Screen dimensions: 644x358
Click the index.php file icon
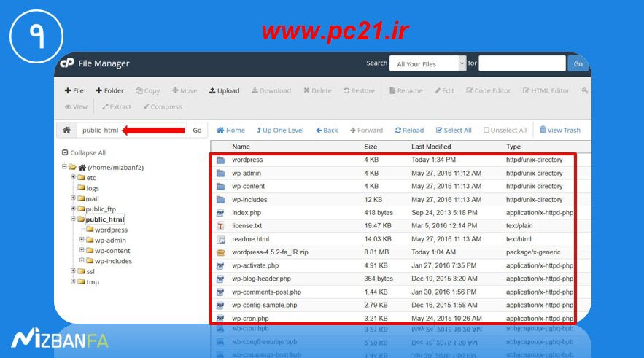point(220,213)
